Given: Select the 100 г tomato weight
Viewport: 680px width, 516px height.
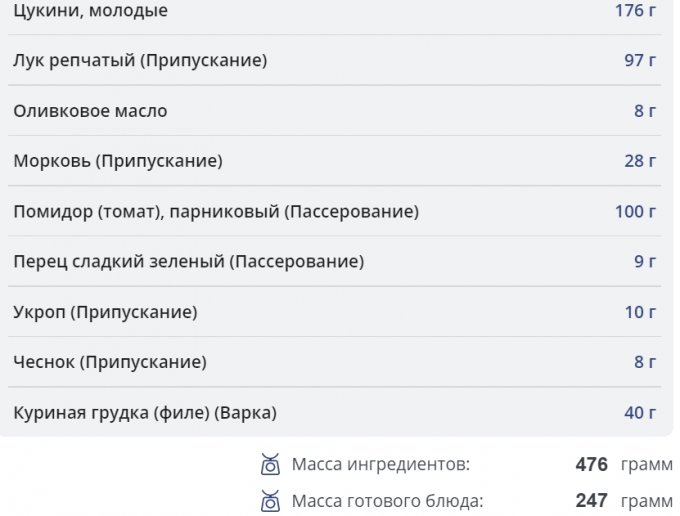Looking at the screenshot, I should point(635,211).
